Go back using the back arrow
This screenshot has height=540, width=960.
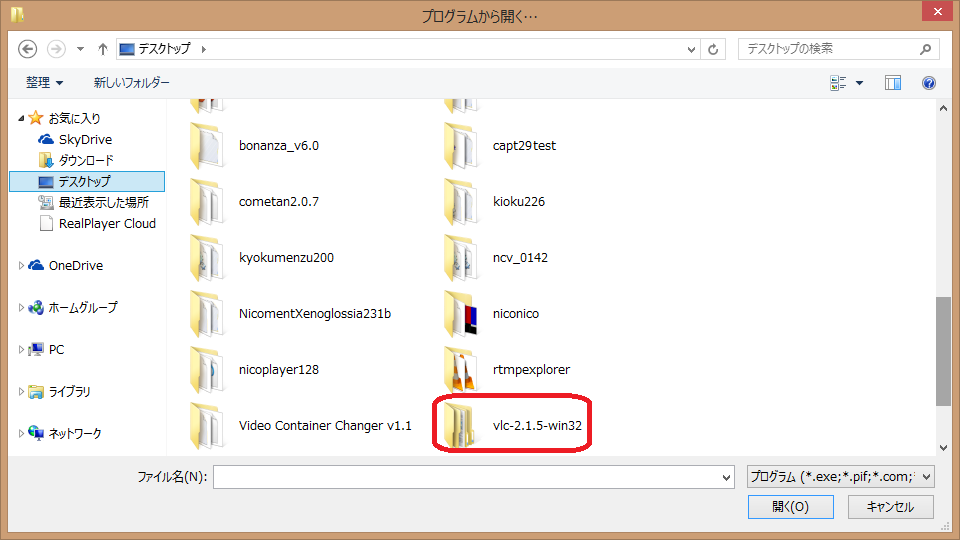28,49
